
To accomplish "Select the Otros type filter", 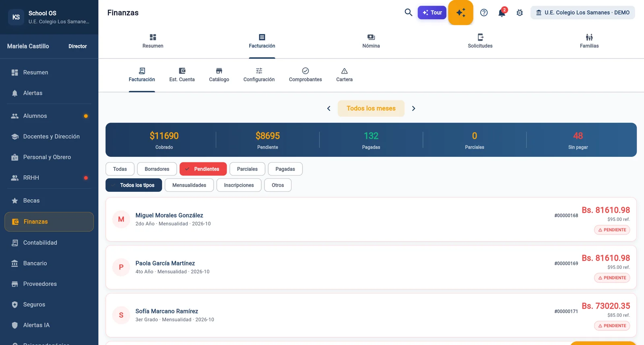I will (x=278, y=185).
